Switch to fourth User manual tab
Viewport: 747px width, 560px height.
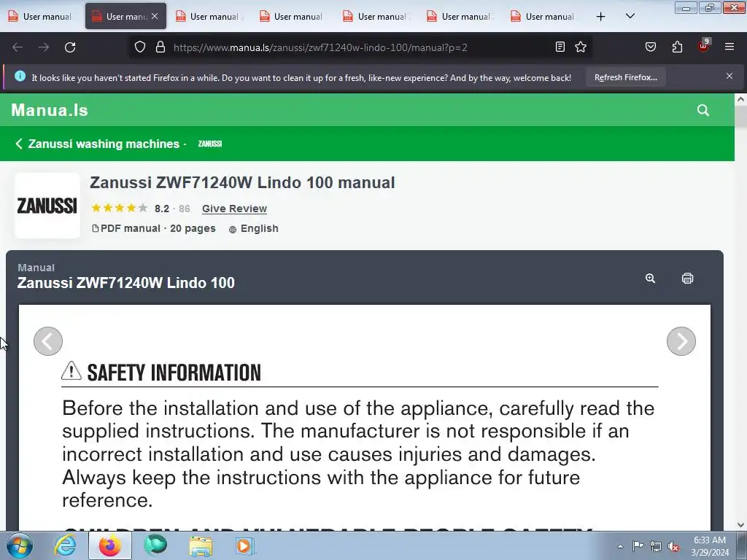pos(293,16)
